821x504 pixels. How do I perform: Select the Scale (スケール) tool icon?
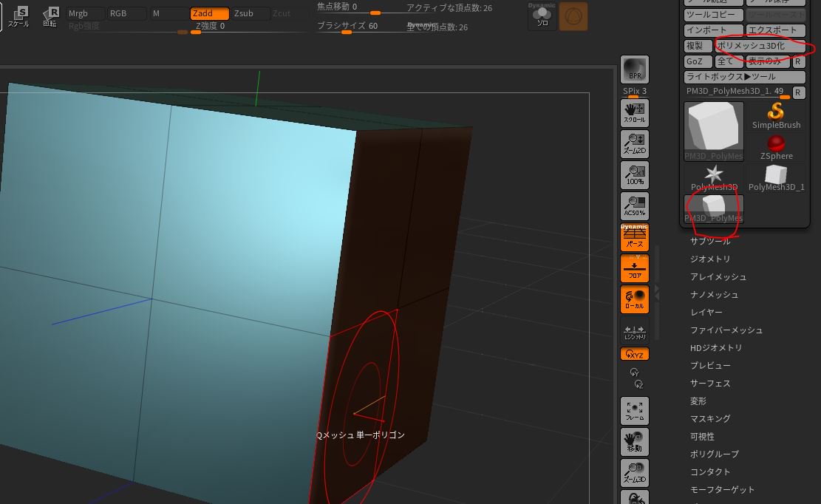[x=18, y=16]
